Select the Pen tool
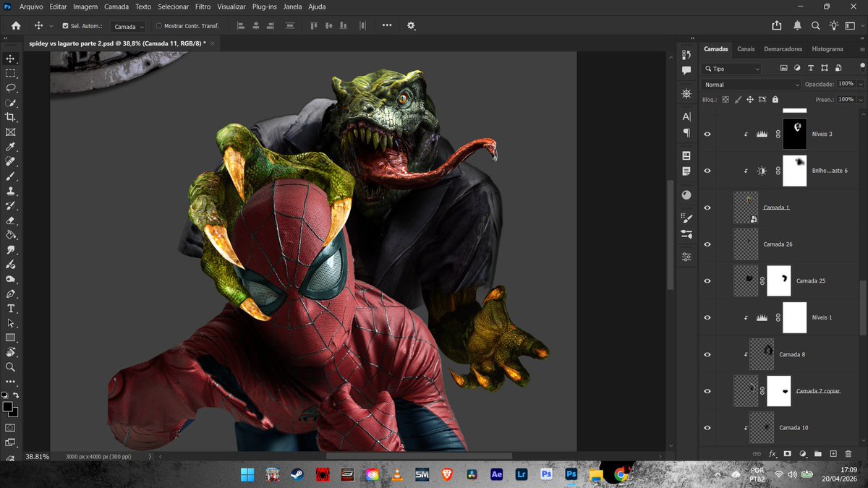The image size is (868, 488). coord(10,294)
